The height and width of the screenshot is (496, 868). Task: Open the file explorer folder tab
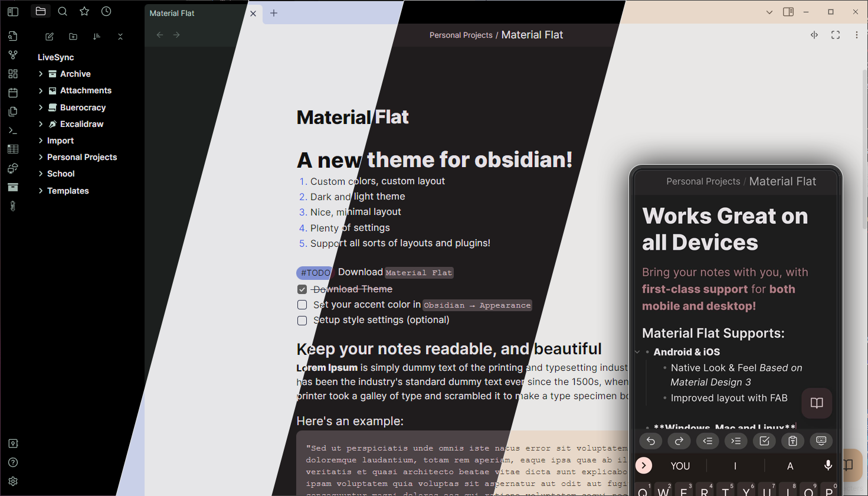tap(41, 11)
